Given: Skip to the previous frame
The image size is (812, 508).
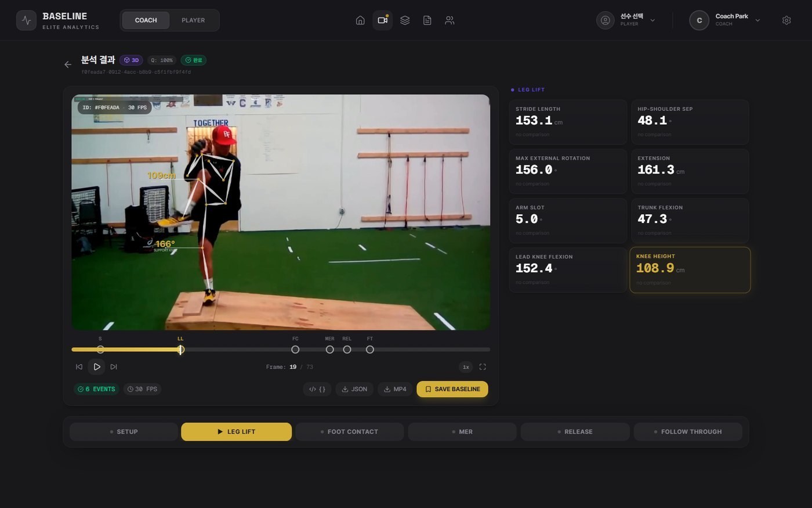Looking at the screenshot, I should pos(79,367).
